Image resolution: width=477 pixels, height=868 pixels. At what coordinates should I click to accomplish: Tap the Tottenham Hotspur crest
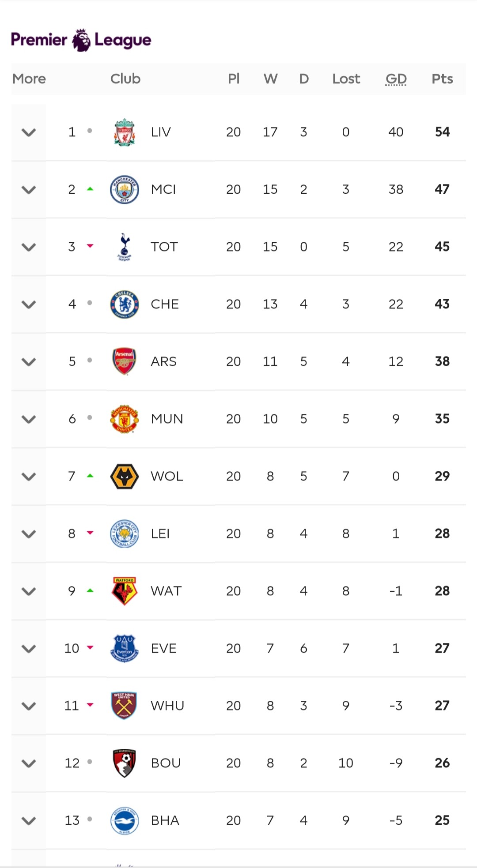coord(125,247)
